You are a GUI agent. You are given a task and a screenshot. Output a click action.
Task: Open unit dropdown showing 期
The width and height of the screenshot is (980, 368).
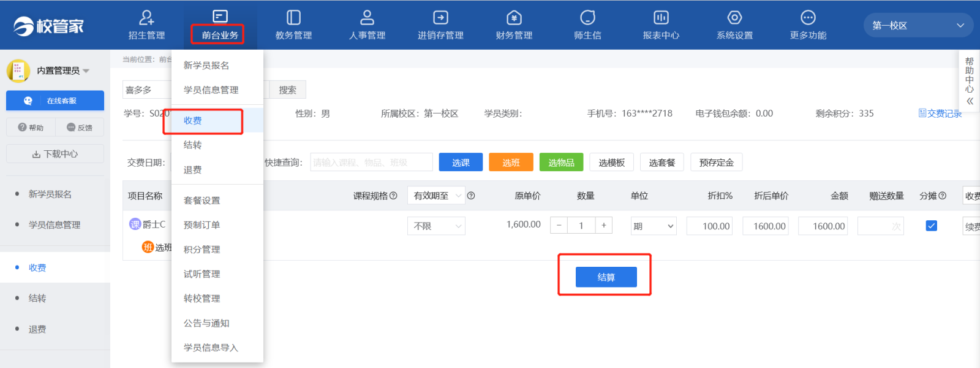(x=654, y=226)
